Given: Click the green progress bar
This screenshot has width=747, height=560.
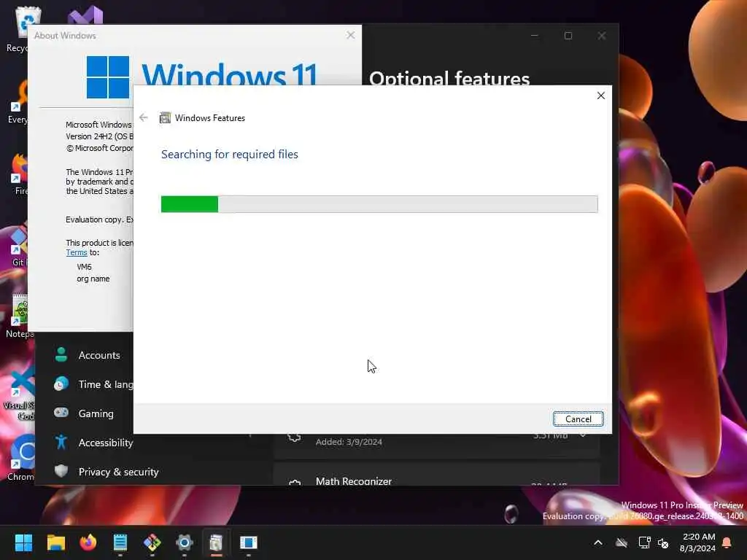Looking at the screenshot, I should coord(189,204).
